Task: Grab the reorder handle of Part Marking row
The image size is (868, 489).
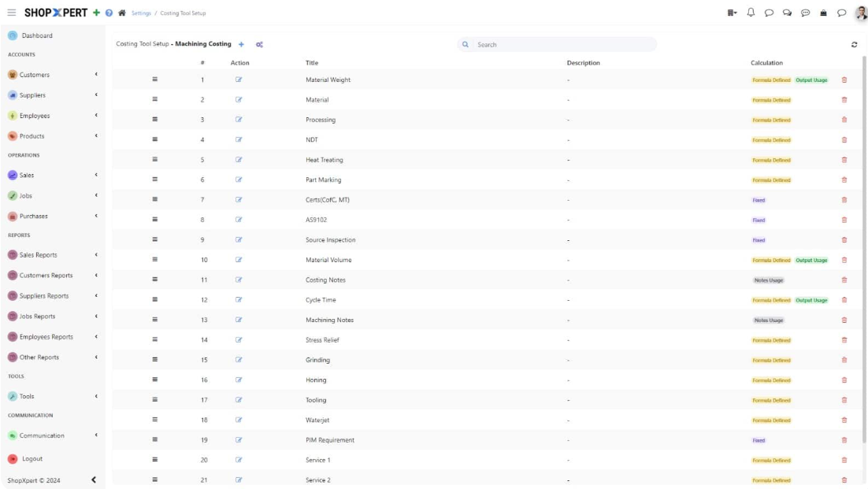Action: (155, 180)
